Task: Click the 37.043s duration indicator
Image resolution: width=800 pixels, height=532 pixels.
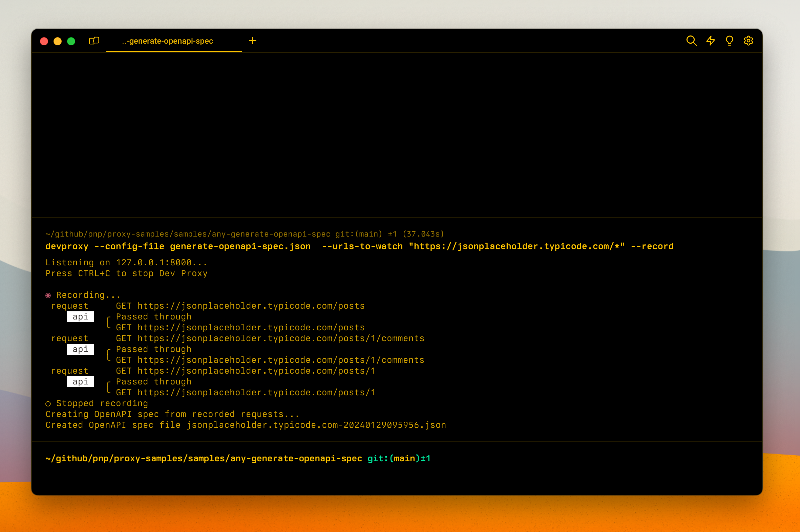Action: (x=423, y=234)
